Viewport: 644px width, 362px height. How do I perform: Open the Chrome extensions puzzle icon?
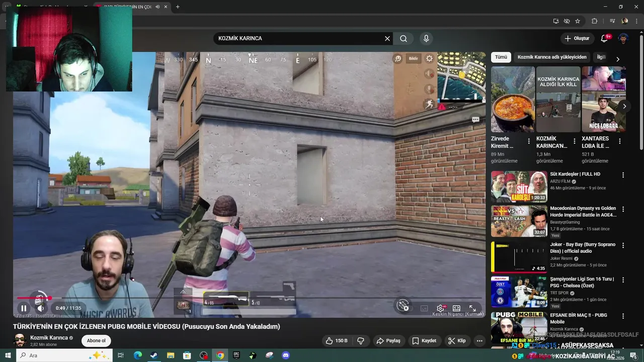click(x=594, y=21)
